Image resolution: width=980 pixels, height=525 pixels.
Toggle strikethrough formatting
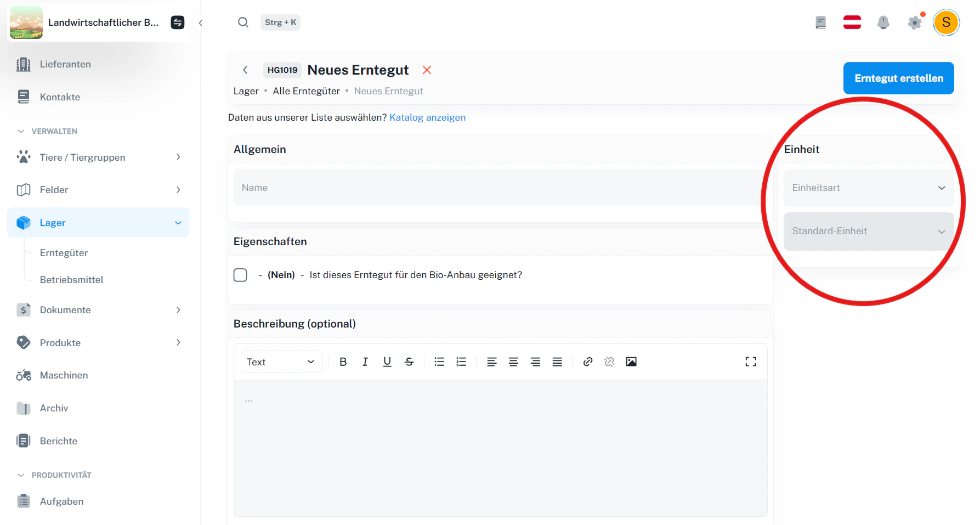(x=409, y=362)
